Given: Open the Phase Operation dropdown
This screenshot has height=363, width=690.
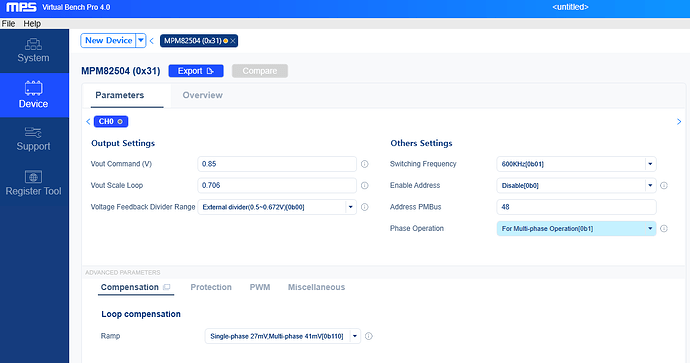Looking at the screenshot, I should tap(650, 229).
